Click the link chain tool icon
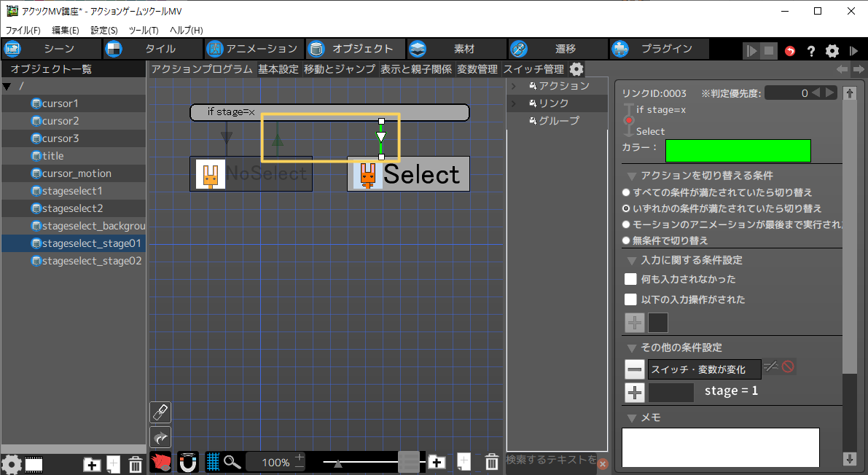868x475 pixels. point(160,412)
